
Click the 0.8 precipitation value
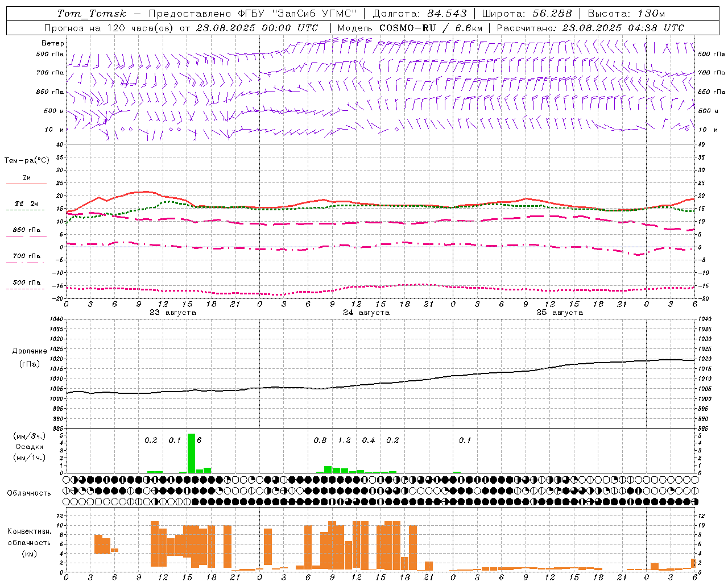(320, 440)
